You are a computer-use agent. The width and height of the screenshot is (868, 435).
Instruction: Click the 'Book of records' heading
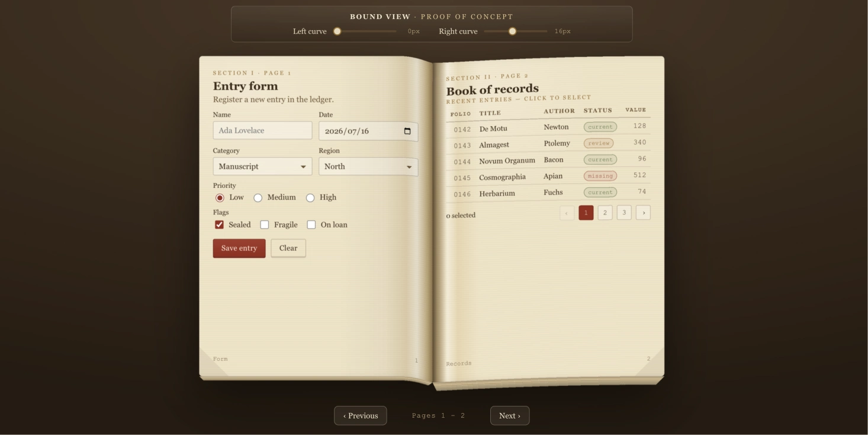pos(492,90)
